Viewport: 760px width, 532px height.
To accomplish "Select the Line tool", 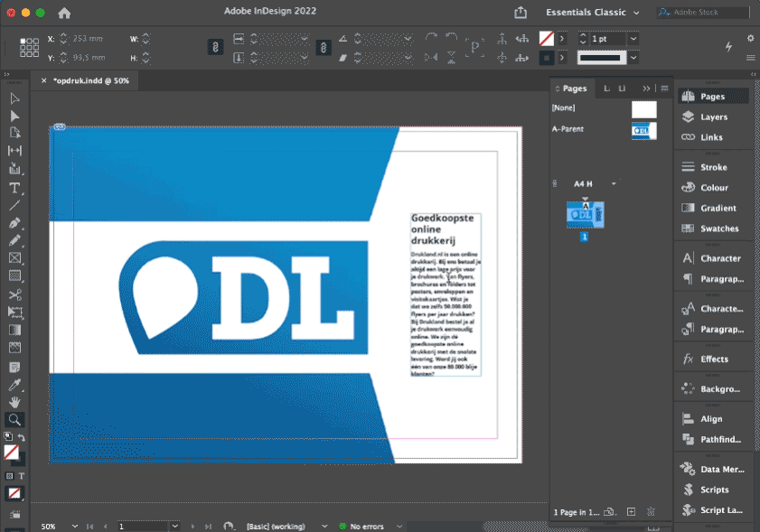I will [x=14, y=205].
